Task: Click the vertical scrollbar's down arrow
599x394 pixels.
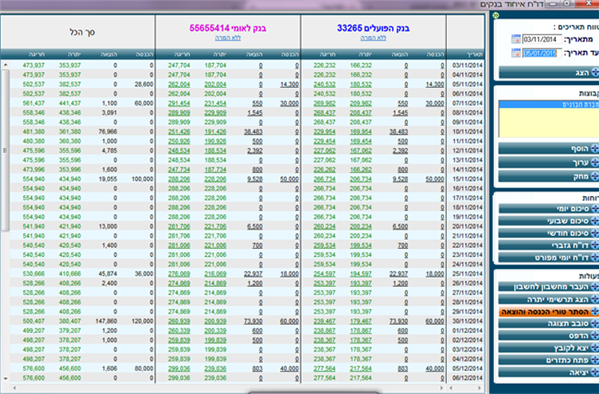Action: (5, 378)
